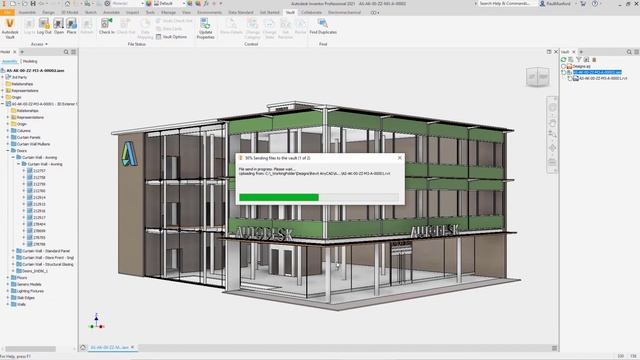640x360 pixels.
Task: Switch to Modeling view in browser
Action: click(30, 61)
